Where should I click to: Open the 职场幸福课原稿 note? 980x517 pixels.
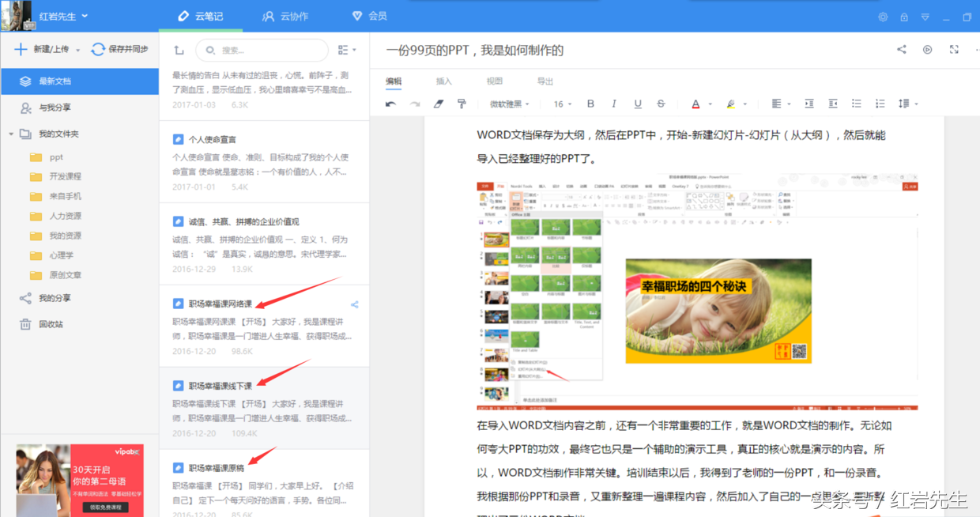(x=264, y=483)
